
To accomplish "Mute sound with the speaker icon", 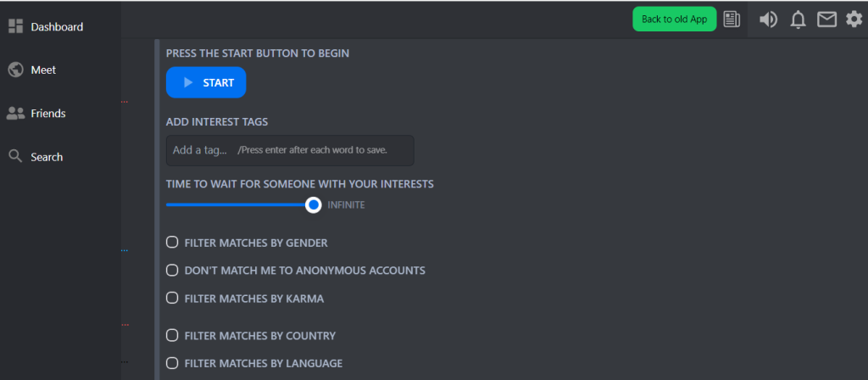I will pos(769,20).
